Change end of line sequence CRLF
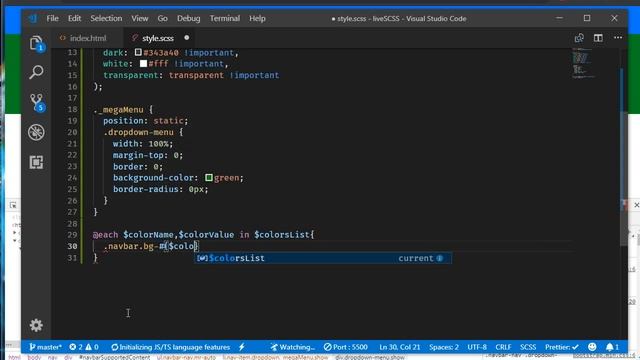 point(503,347)
